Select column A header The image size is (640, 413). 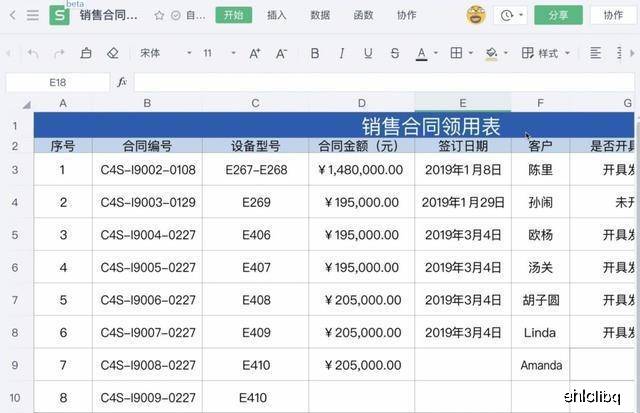63,104
